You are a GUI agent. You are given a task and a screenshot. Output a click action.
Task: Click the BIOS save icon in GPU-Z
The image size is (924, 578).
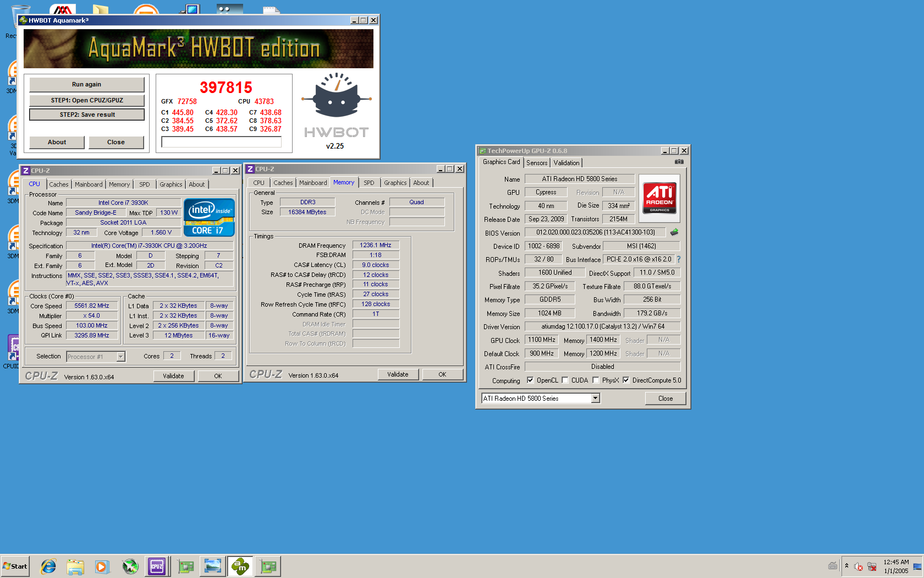[x=674, y=232]
